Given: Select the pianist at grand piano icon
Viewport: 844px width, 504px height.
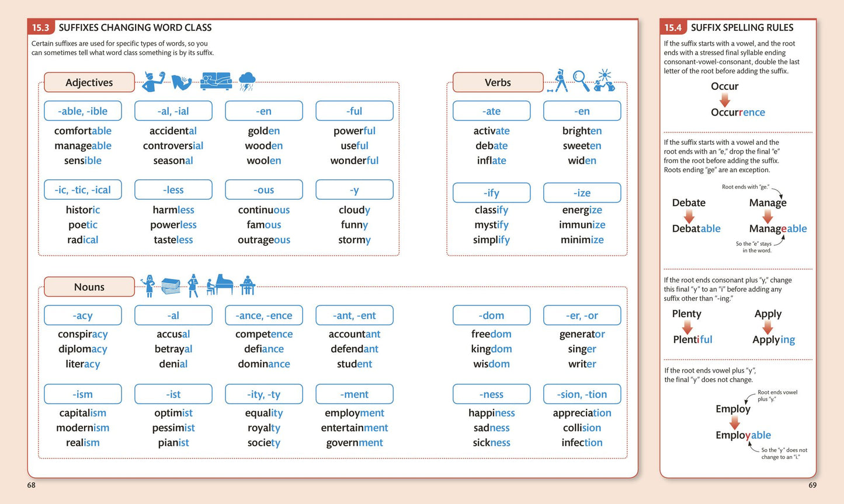Looking at the screenshot, I should 220,285.
